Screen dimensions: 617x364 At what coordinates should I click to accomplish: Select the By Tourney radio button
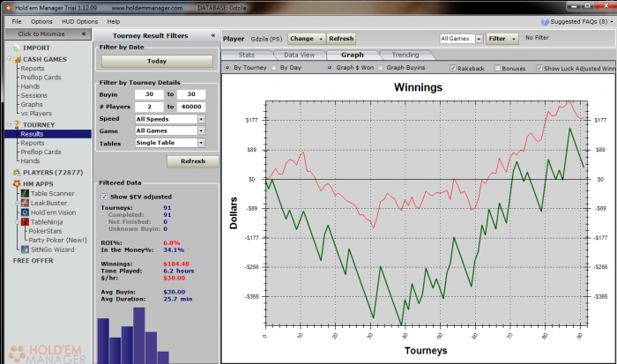pos(227,68)
